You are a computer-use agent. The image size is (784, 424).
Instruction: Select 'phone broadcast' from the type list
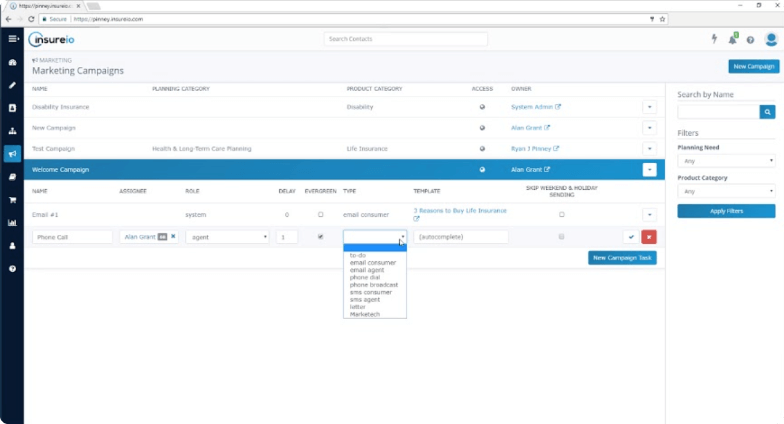pyautogui.click(x=374, y=284)
